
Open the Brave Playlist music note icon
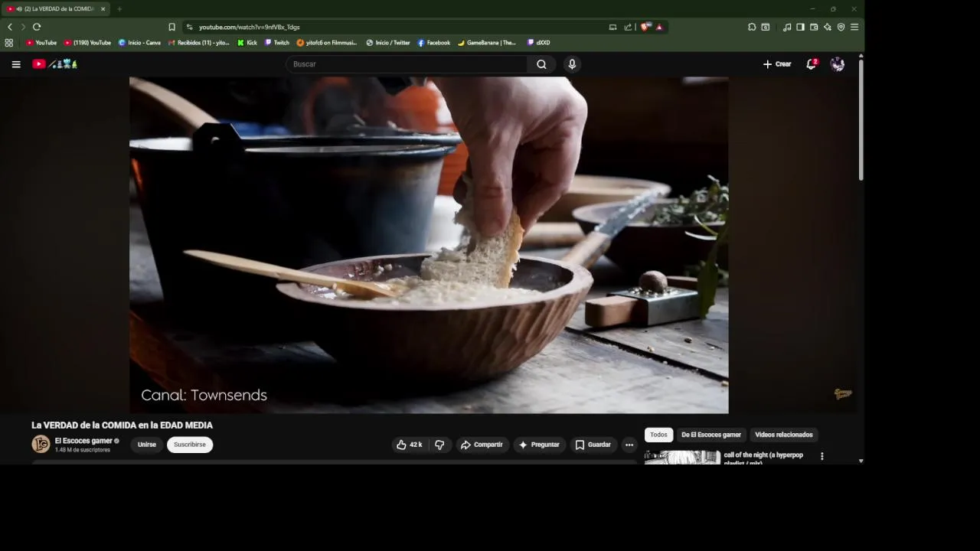pyautogui.click(x=787, y=27)
